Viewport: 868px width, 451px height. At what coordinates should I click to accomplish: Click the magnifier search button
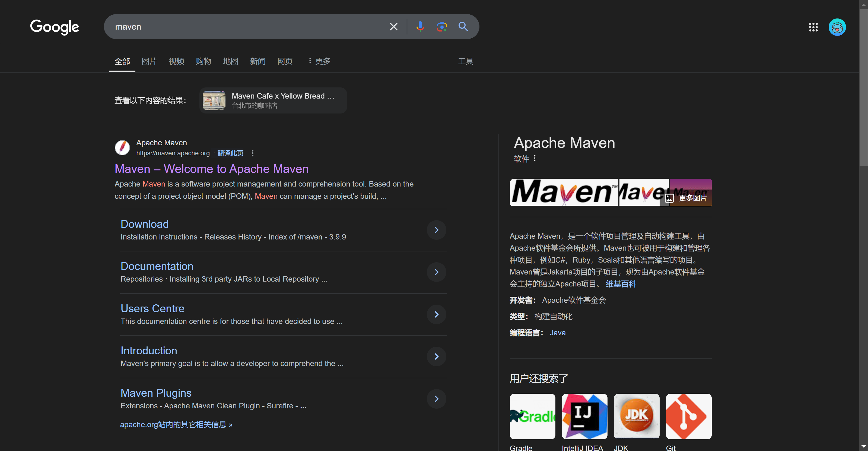click(463, 27)
